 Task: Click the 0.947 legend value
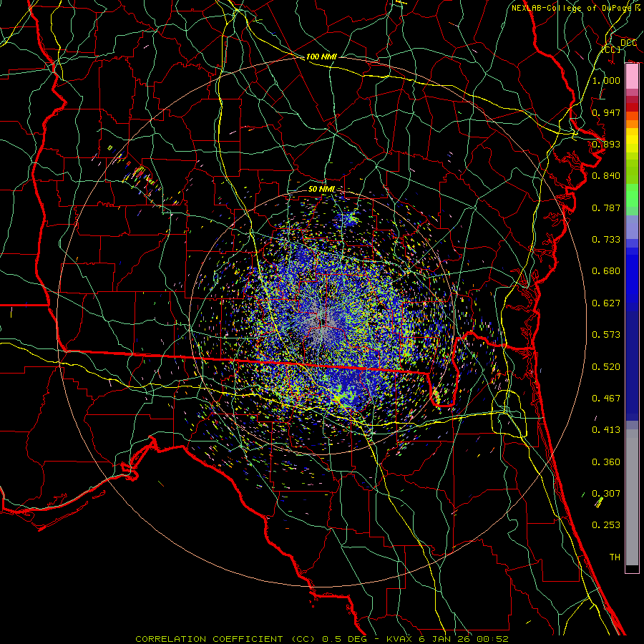(x=606, y=112)
